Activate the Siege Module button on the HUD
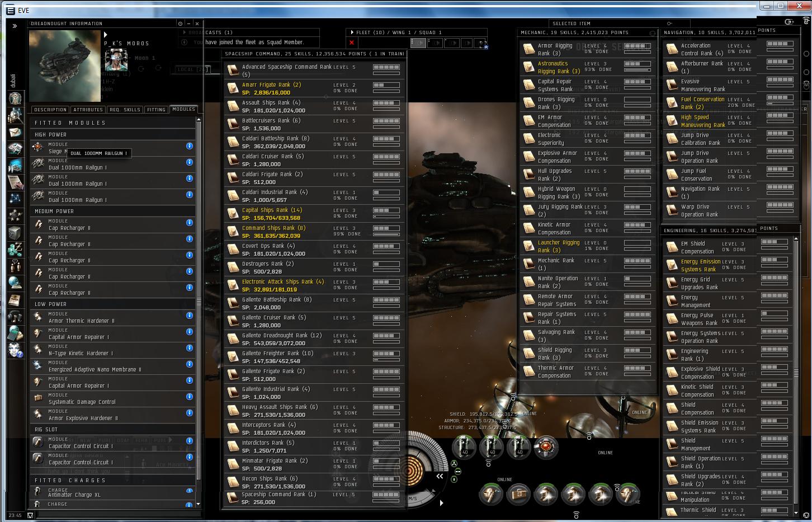 [546, 448]
